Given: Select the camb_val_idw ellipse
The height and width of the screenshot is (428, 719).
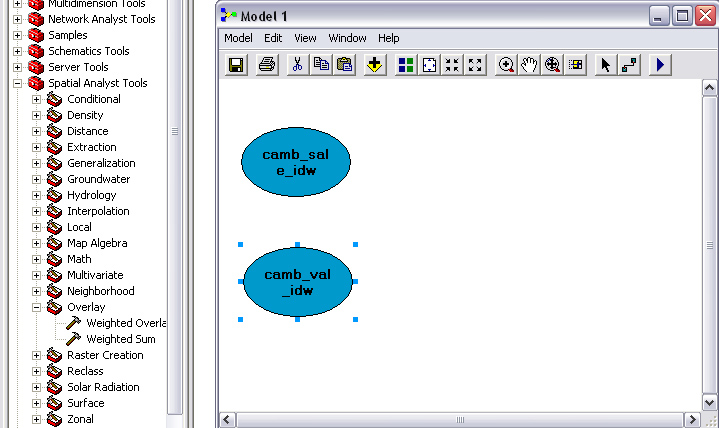Looking at the screenshot, I should click(298, 282).
